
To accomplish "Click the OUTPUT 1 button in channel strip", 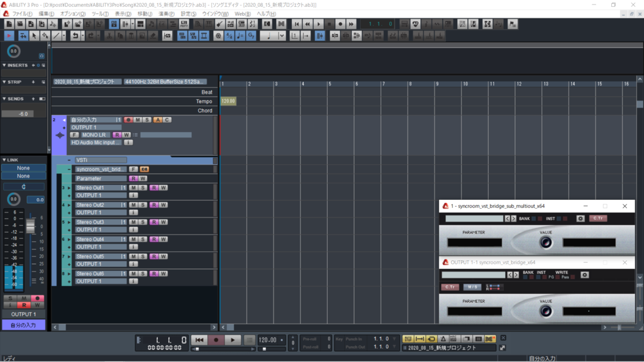I will (x=23, y=314).
